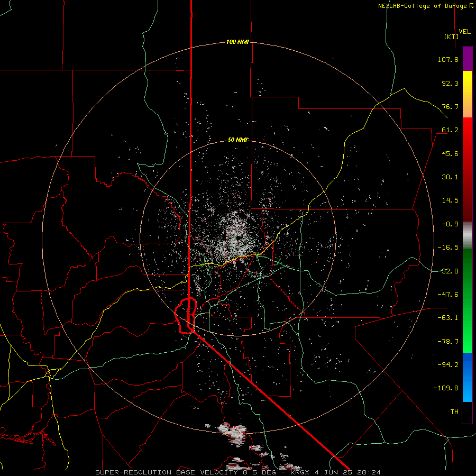
Task: Select the -32.0 velocity scale value
Action: pyautogui.click(x=448, y=271)
